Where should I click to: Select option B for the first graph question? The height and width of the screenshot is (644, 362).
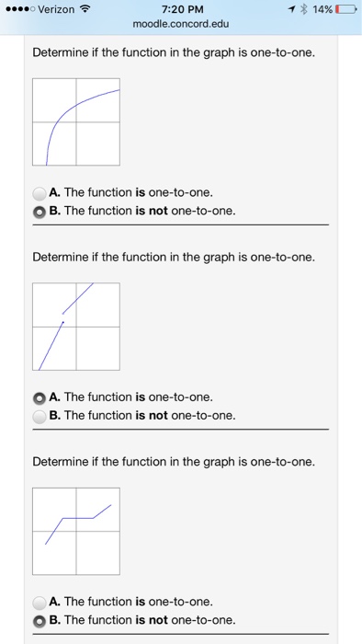40,212
